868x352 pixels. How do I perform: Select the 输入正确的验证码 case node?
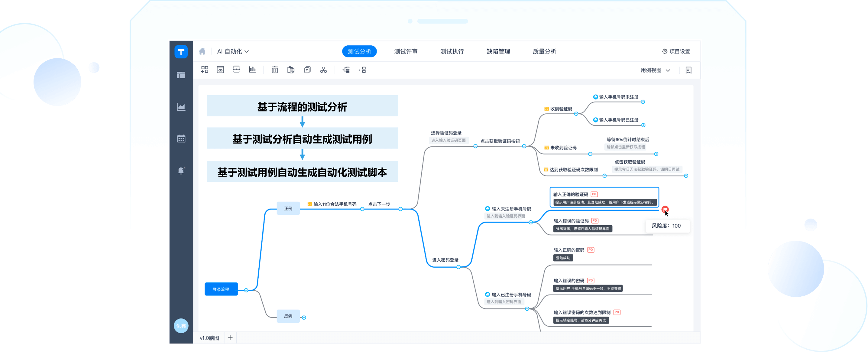(x=604, y=197)
